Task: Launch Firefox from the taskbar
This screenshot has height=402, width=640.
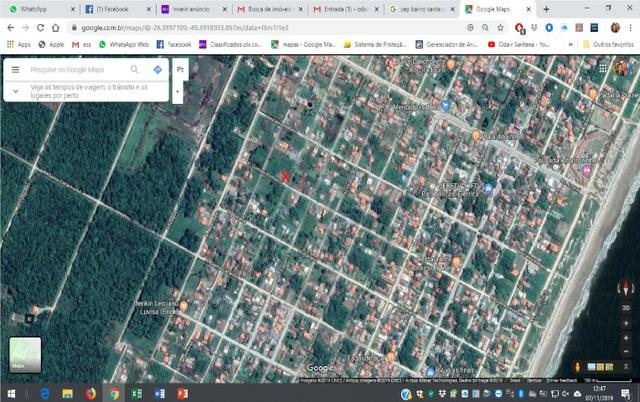Action: [91, 393]
